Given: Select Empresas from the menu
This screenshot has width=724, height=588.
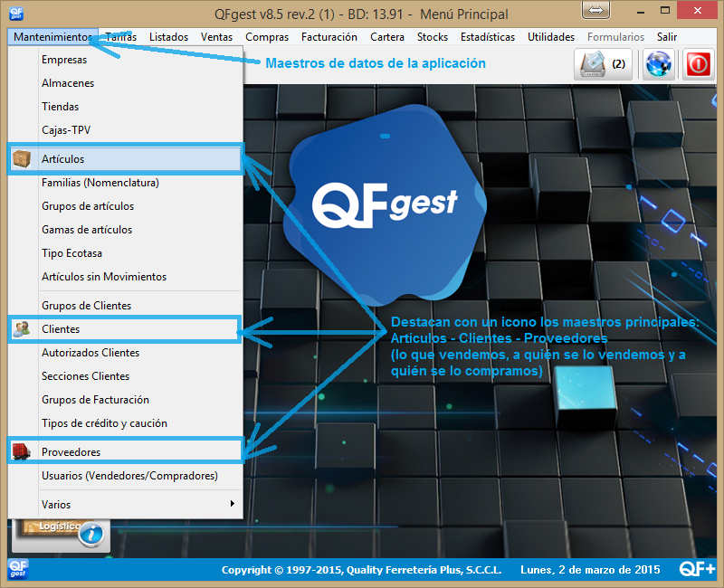Looking at the screenshot, I should (125, 60).
